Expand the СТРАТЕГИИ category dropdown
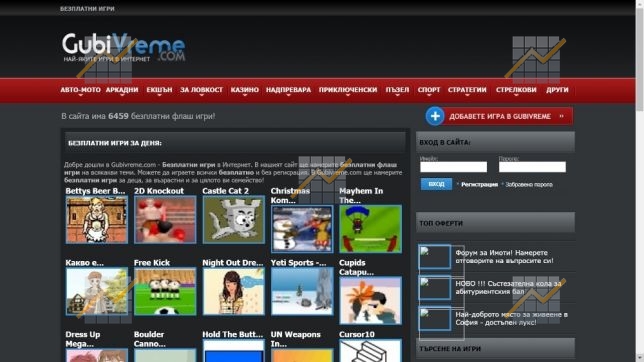 (x=467, y=90)
